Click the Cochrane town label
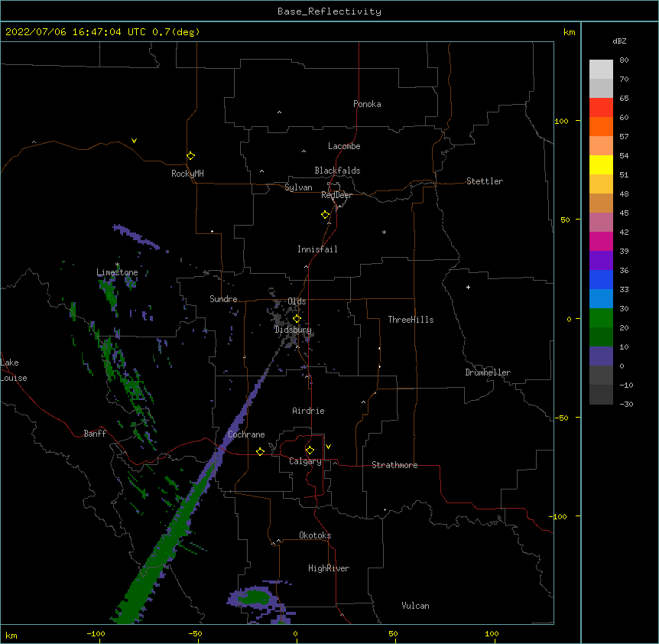The image size is (659, 644). pyautogui.click(x=246, y=434)
